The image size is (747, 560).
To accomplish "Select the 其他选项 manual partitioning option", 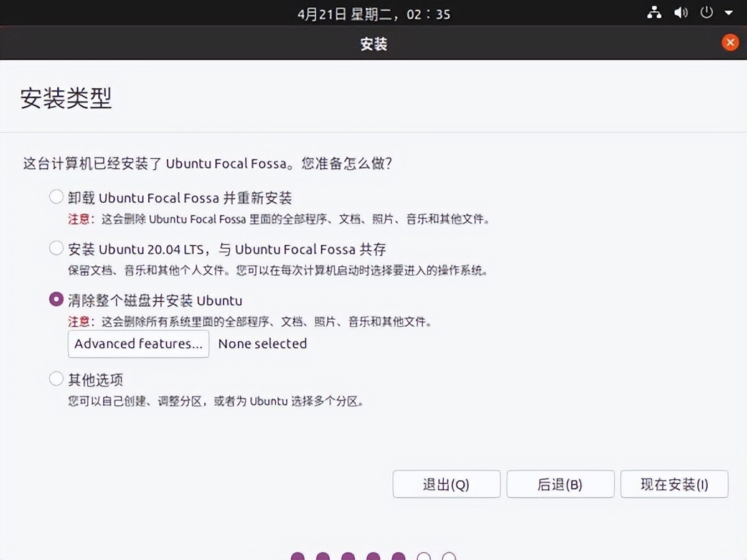I will pyautogui.click(x=56, y=378).
